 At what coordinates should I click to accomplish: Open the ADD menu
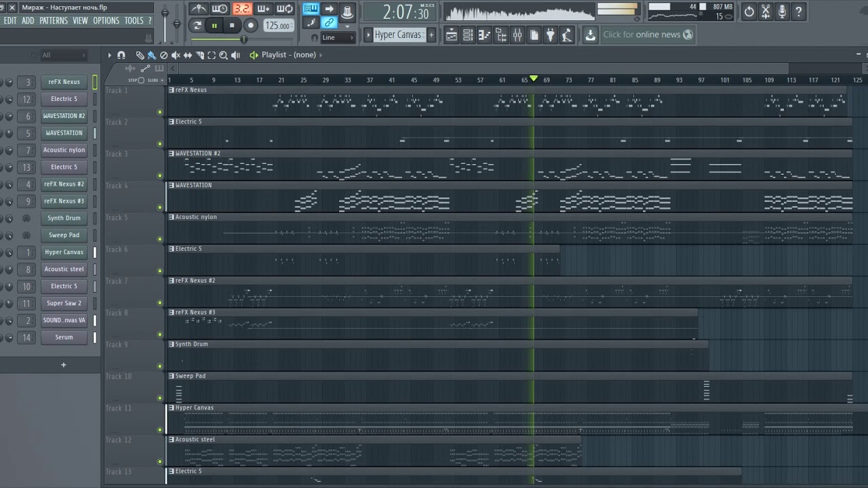pyautogui.click(x=28, y=21)
